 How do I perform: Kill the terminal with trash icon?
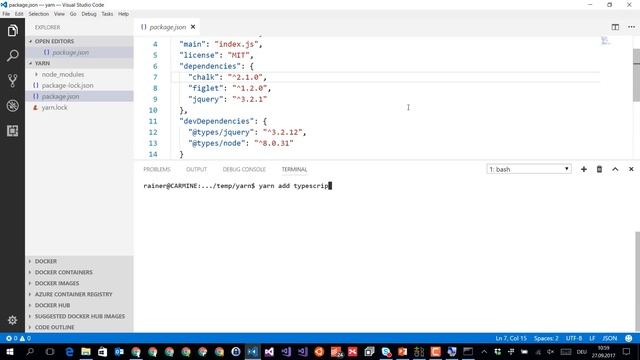(599, 169)
